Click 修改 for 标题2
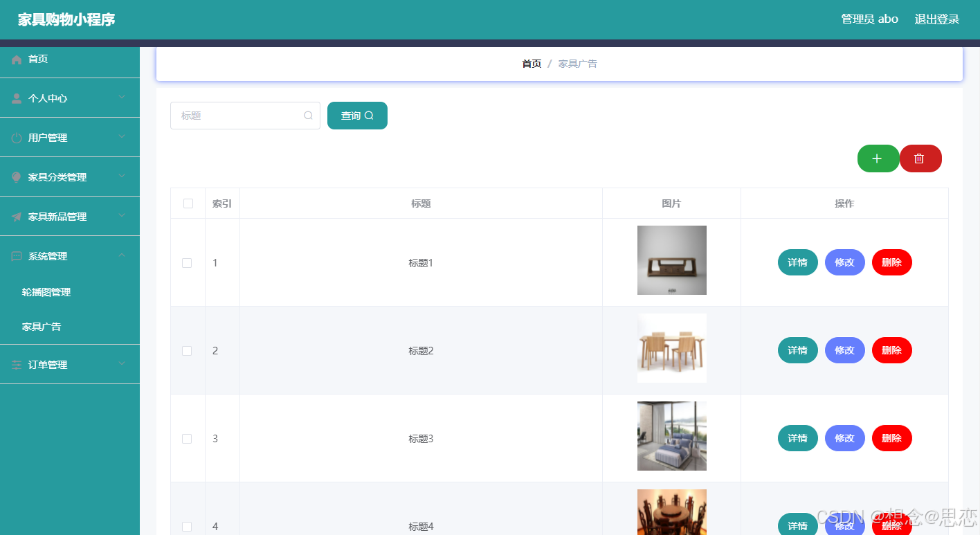The height and width of the screenshot is (535, 980). click(x=845, y=350)
